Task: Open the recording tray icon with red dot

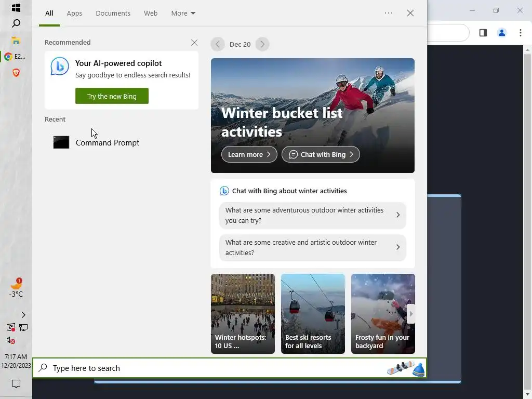Action: click(10, 327)
